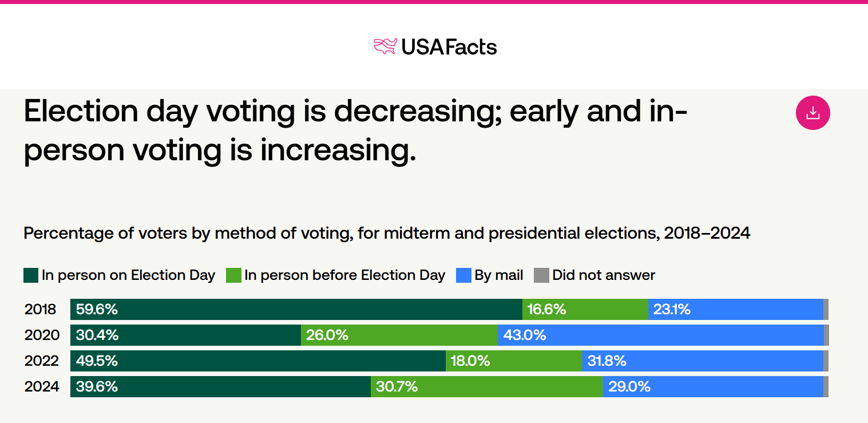
Task: Click the dark green Election Day legend swatch
Action: click(30, 275)
